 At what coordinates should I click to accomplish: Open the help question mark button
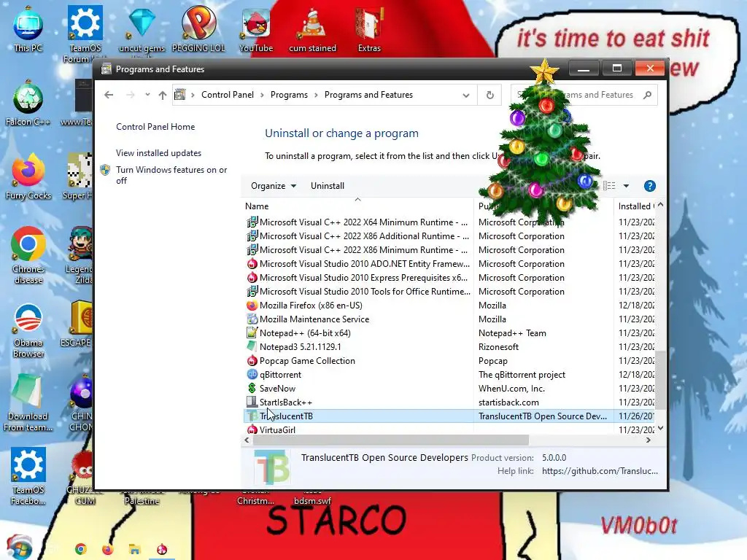pyautogui.click(x=650, y=186)
